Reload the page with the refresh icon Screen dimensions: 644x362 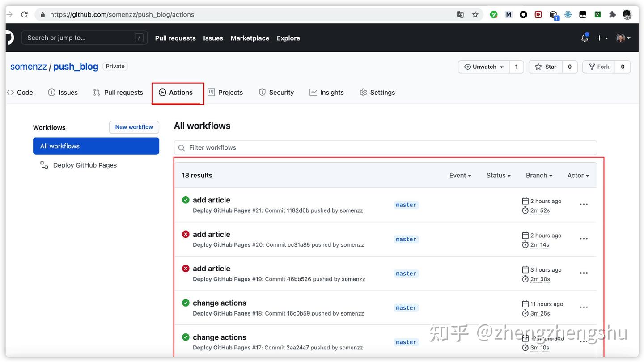pos(24,14)
